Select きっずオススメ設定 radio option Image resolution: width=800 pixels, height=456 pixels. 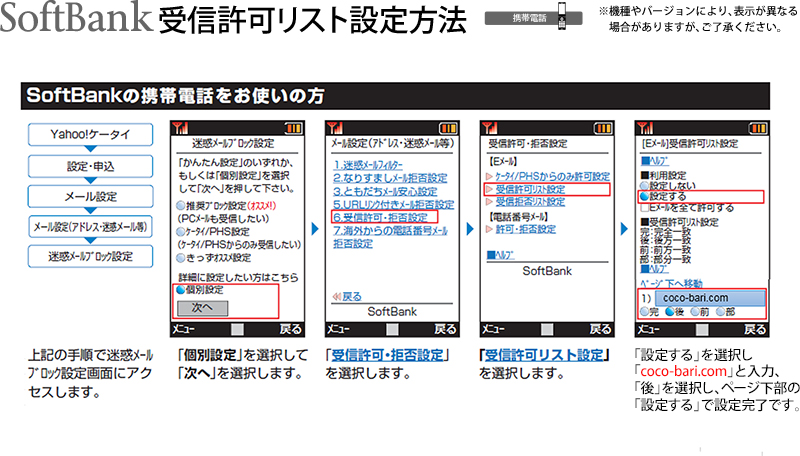(181, 258)
